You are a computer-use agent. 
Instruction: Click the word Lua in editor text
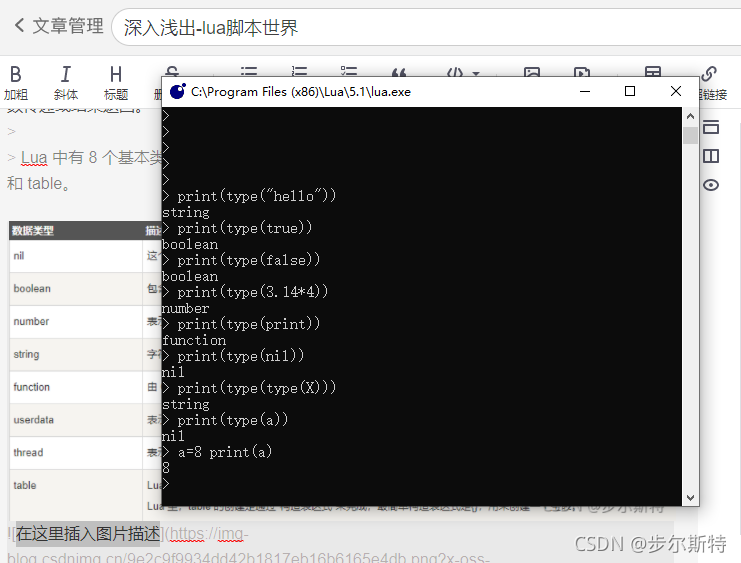[x=34, y=158]
